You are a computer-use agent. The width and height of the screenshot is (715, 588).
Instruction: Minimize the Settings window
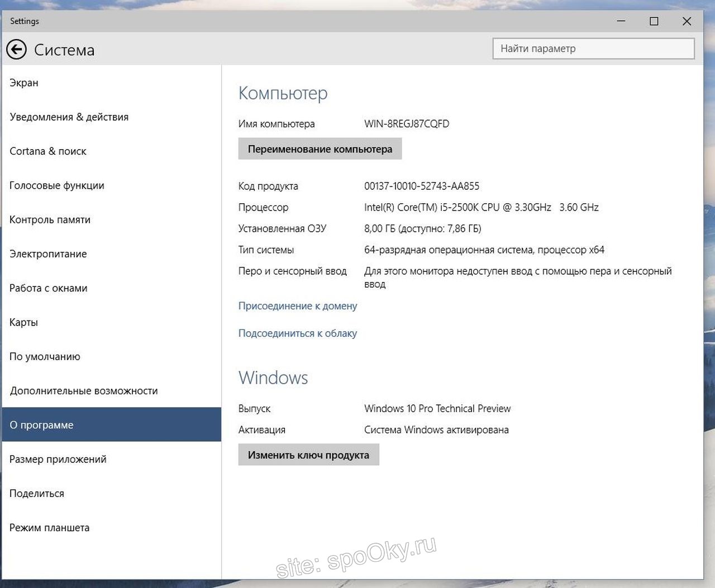tap(621, 21)
